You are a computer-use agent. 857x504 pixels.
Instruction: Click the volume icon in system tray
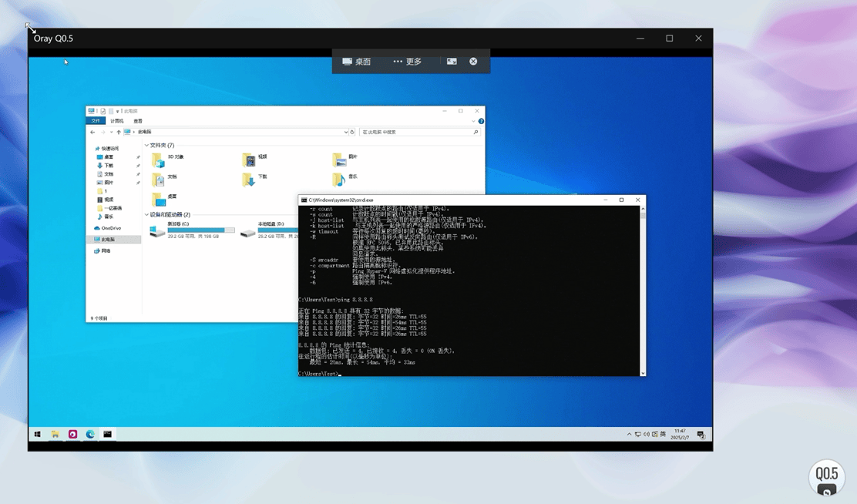pyautogui.click(x=646, y=434)
